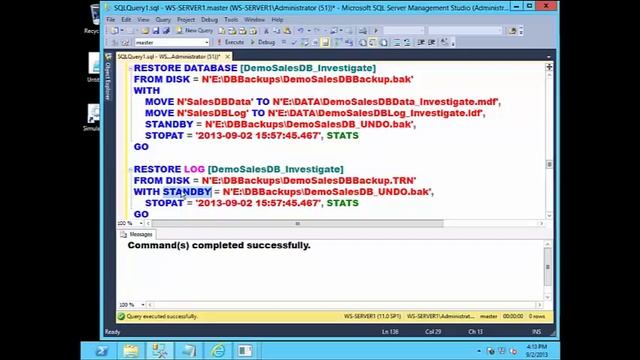Click 'Command(s) completed successfully.' message text
Screen dimensions: 640x360
click(219, 245)
